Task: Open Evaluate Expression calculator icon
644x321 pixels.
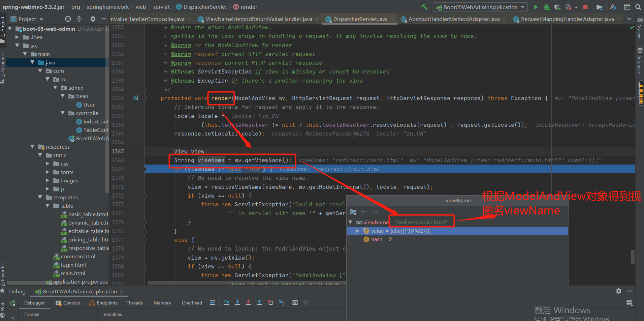Action: [x=295, y=302]
